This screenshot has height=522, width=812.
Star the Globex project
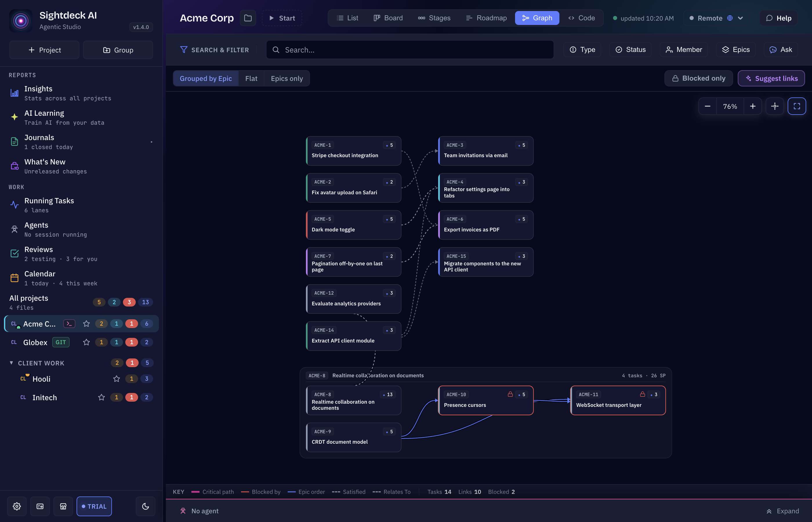[86, 342]
